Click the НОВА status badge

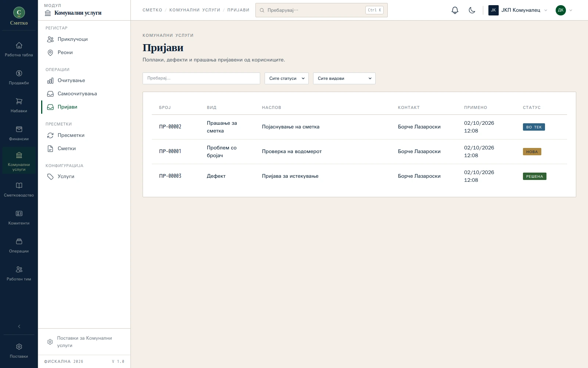532,152
